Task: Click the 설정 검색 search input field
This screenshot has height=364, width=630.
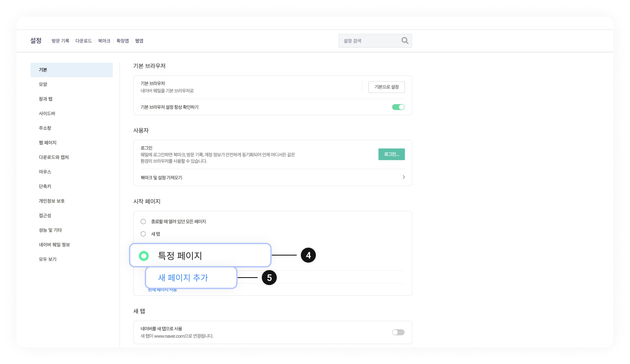Action: point(370,40)
